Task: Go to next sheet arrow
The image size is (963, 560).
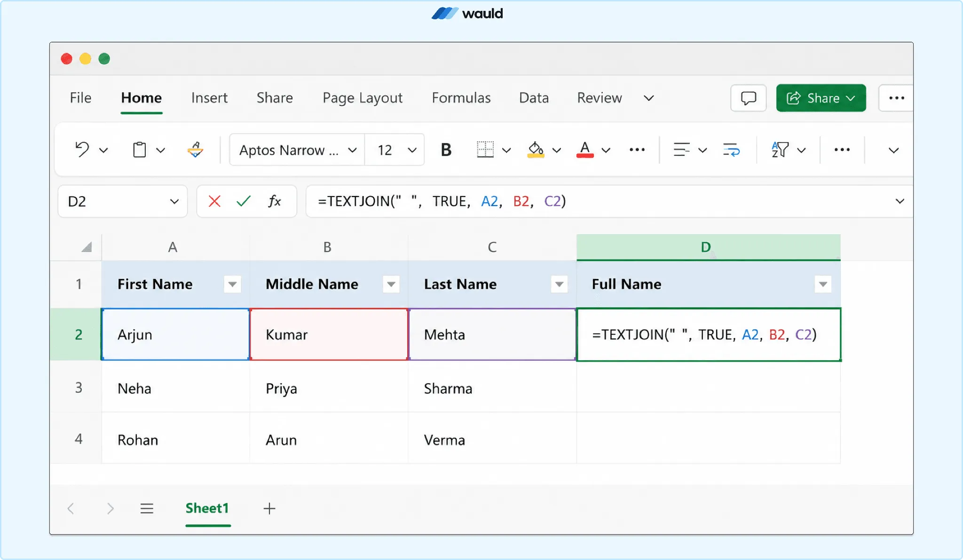Action: 110,508
